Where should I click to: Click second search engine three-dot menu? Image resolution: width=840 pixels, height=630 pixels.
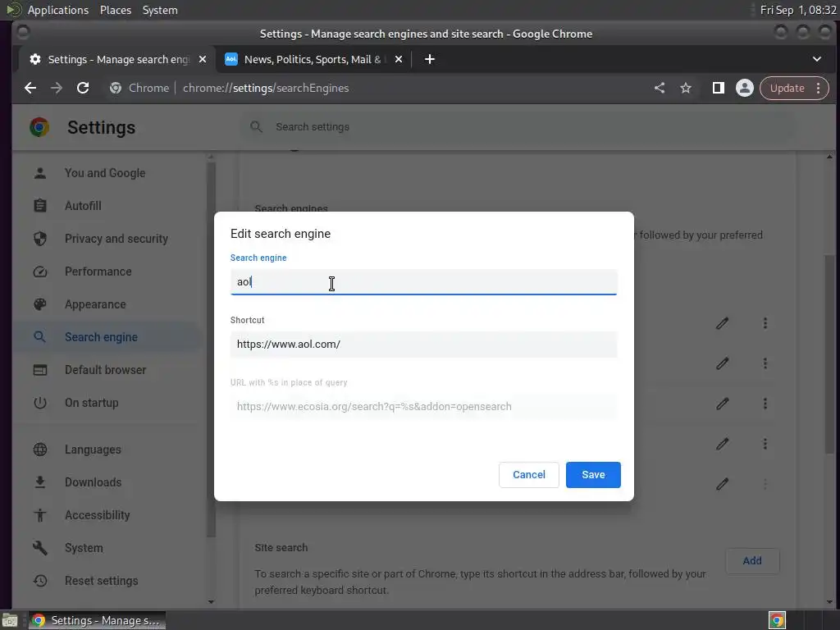[765, 363]
